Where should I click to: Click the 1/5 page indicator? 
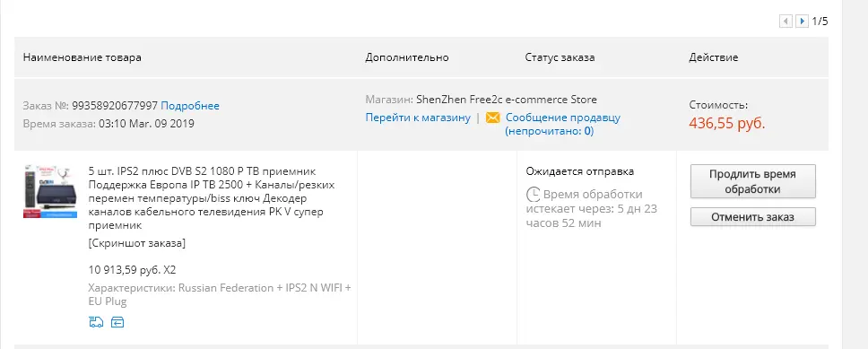[x=820, y=22]
